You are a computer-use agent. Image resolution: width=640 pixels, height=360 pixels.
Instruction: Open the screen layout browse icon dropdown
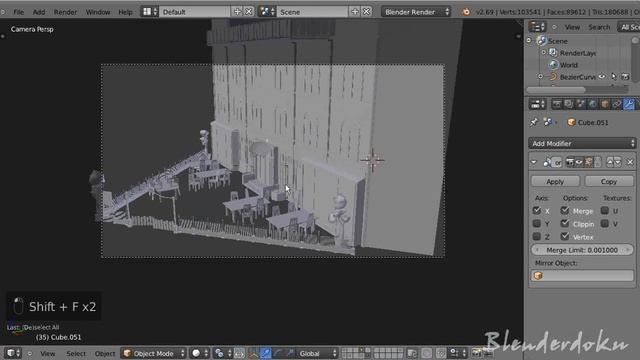coord(149,12)
